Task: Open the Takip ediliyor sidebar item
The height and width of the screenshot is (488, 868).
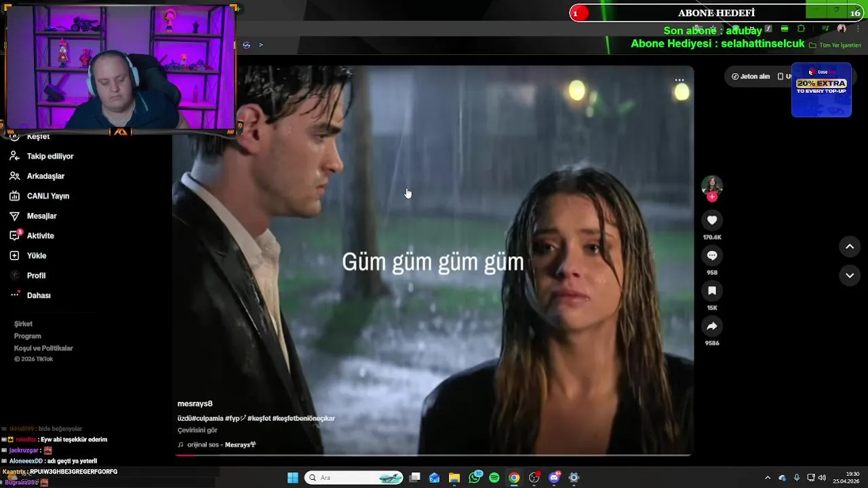Action: click(x=41, y=156)
